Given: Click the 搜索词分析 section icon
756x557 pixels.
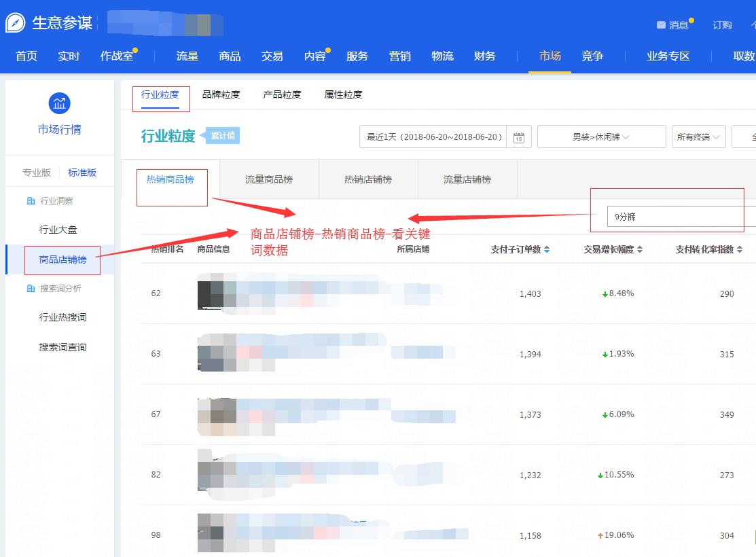Looking at the screenshot, I should 31,289.
